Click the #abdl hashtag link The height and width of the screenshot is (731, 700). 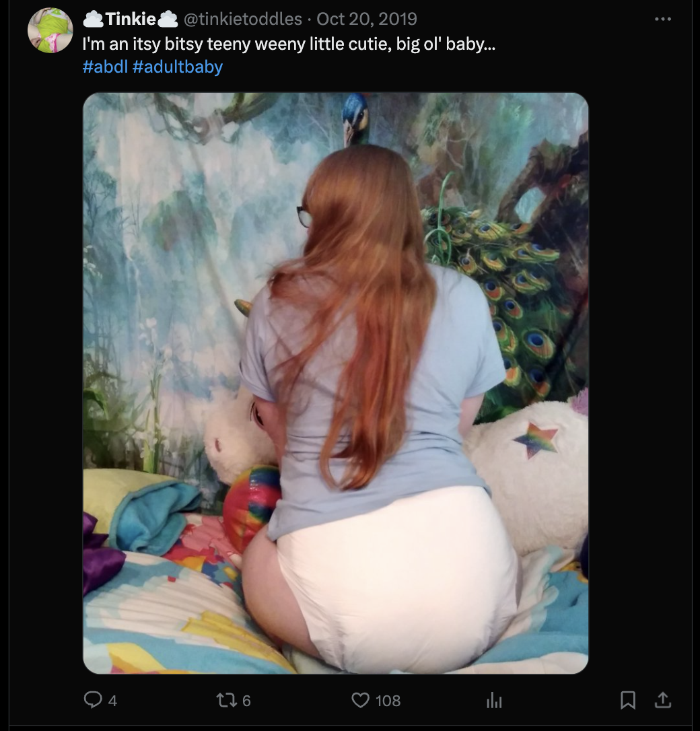click(x=105, y=67)
